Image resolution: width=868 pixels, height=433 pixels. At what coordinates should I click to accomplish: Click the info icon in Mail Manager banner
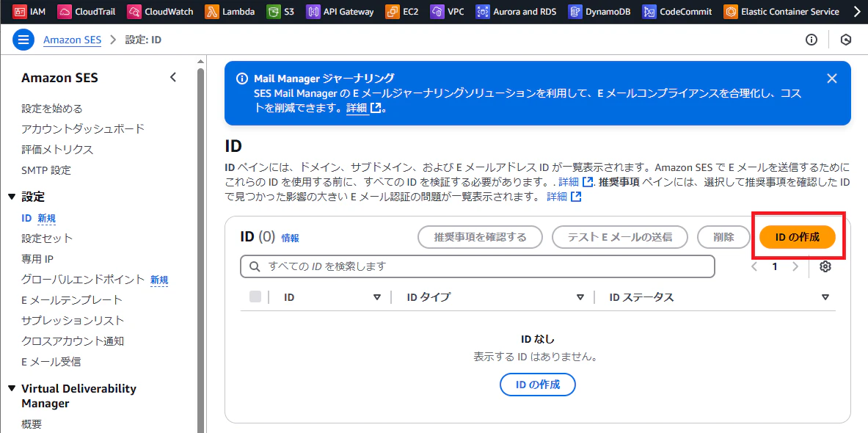(x=242, y=79)
